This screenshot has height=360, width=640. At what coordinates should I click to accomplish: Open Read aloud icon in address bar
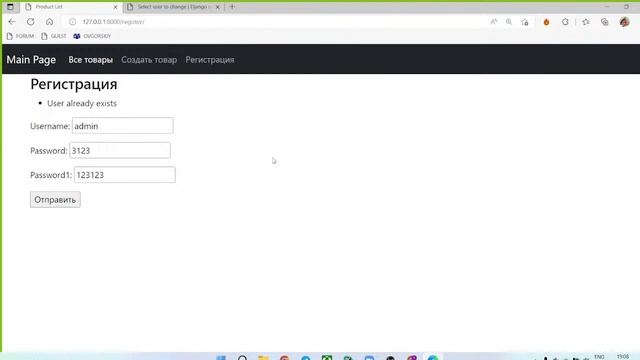pos(494,22)
